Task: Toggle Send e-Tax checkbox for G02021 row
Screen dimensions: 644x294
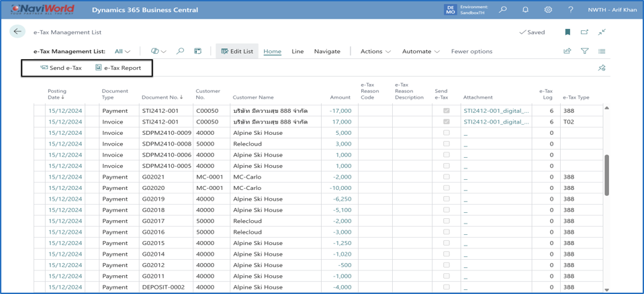Action: tap(446, 177)
